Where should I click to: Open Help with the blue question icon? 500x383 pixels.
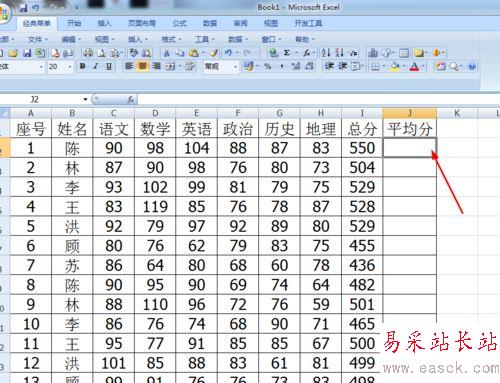pyautogui.click(x=472, y=66)
